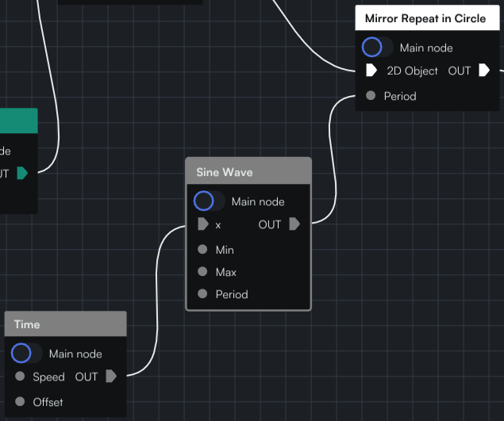
Task: Toggle Main node on Sine Wave
Action: click(x=209, y=201)
